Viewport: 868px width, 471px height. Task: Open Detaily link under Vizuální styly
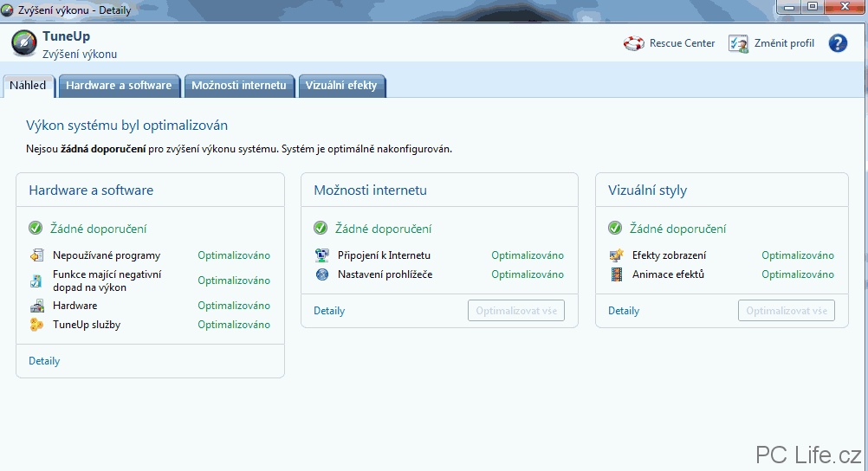coord(624,311)
